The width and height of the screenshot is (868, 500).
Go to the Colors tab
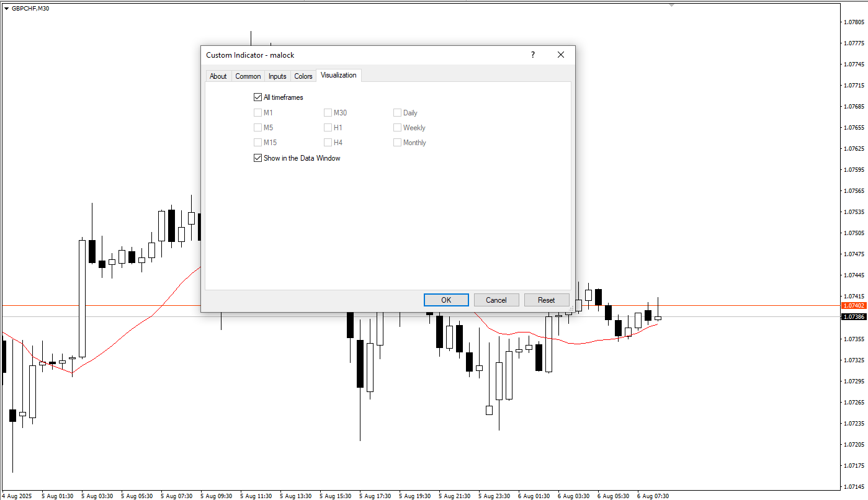click(303, 76)
